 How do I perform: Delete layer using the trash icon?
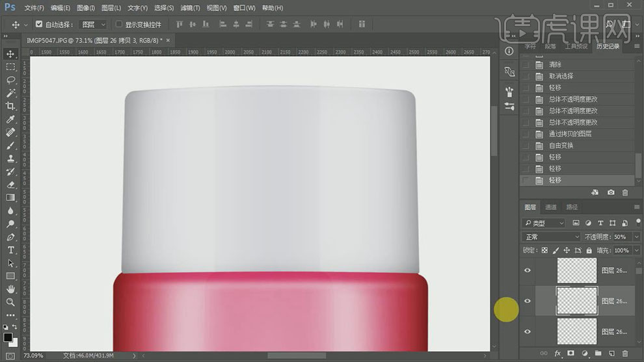(x=626, y=354)
